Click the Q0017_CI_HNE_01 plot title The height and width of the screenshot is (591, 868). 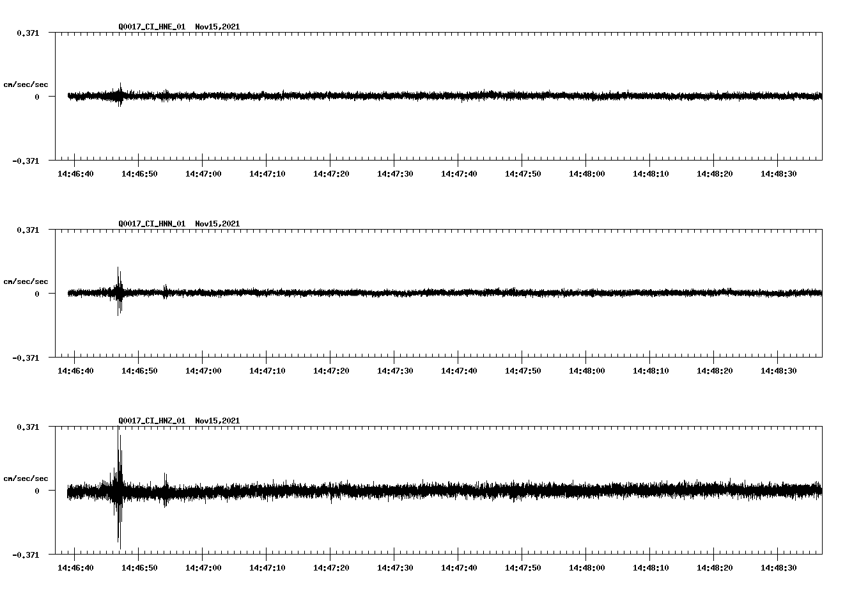click(179, 27)
